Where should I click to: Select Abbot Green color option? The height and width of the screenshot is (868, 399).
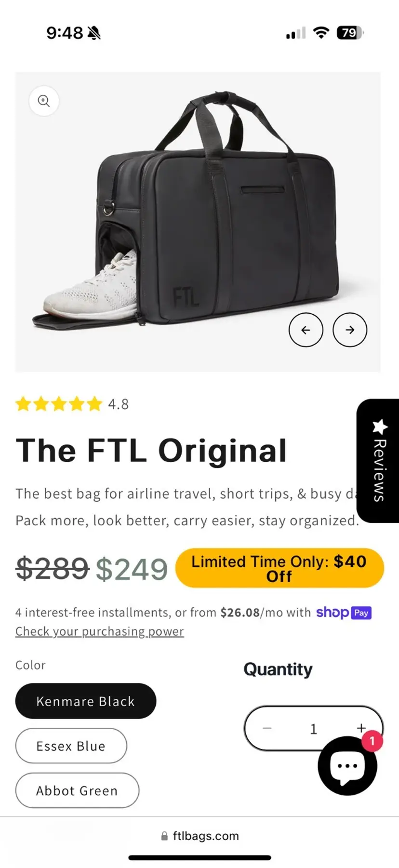[x=77, y=790]
